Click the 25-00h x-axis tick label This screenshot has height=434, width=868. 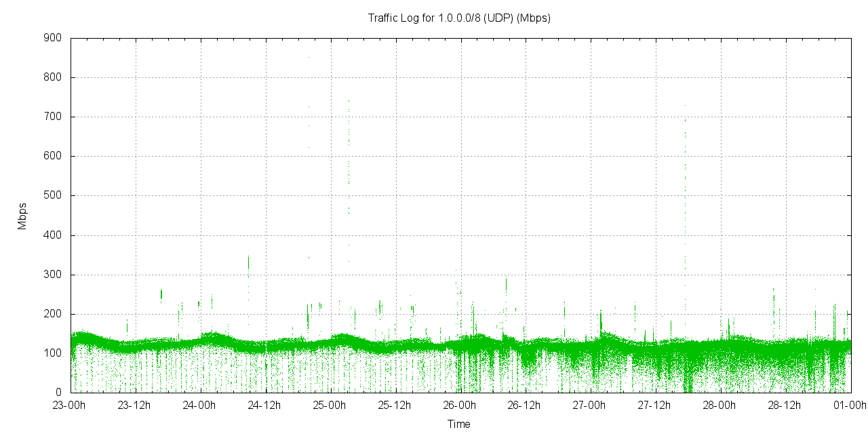pyautogui.click(x=329, y=406)
